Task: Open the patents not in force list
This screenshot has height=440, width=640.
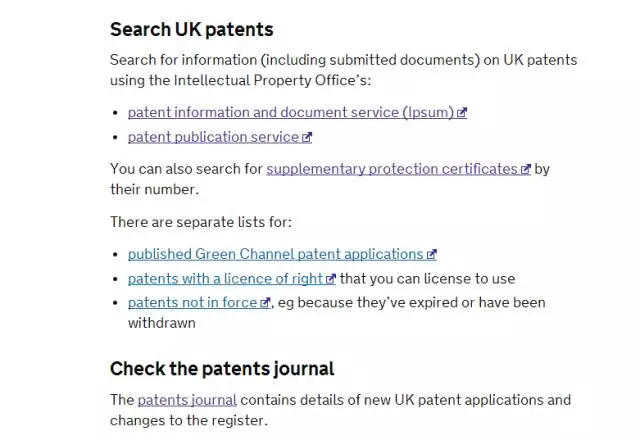Action: 192,302
